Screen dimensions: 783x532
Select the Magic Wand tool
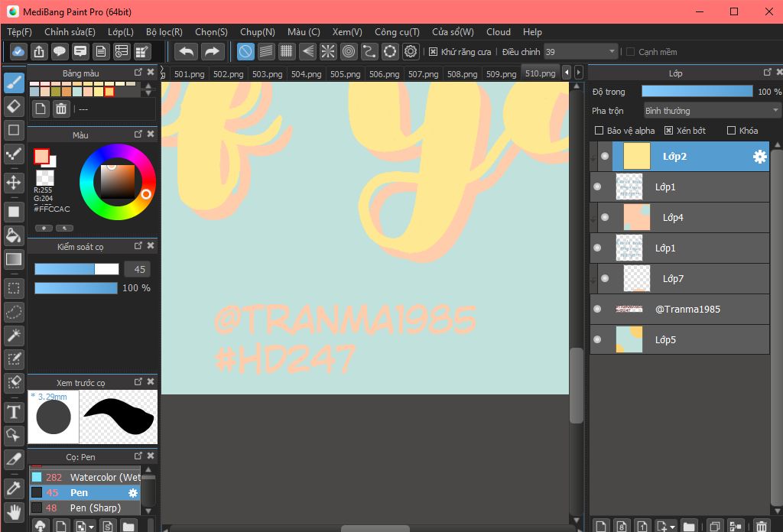[14, 336]
